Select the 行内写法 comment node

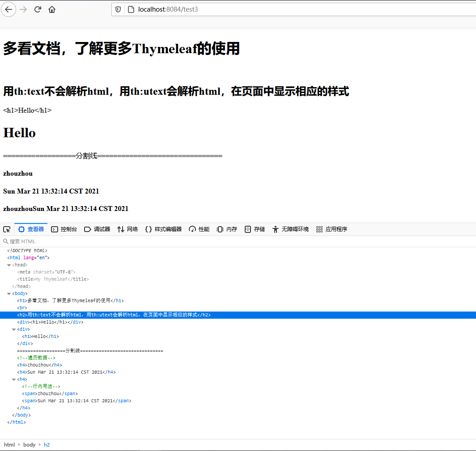pyautogui.click(x=41, y=386)
